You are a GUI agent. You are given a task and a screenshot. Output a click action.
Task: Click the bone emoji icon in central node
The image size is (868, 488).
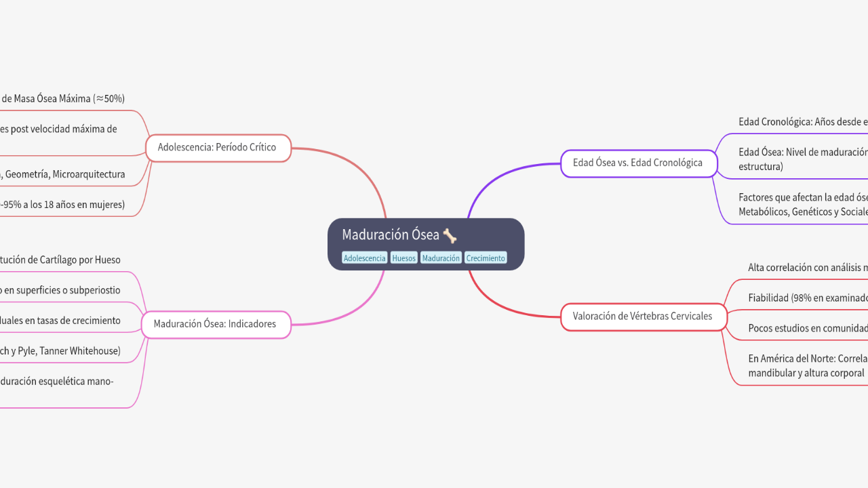450,235
